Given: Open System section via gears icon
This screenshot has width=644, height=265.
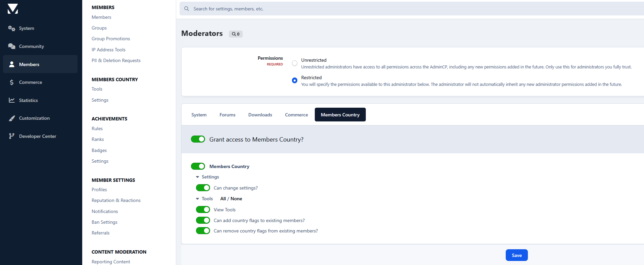Looking at the screenshot, I should pos(12,29).
